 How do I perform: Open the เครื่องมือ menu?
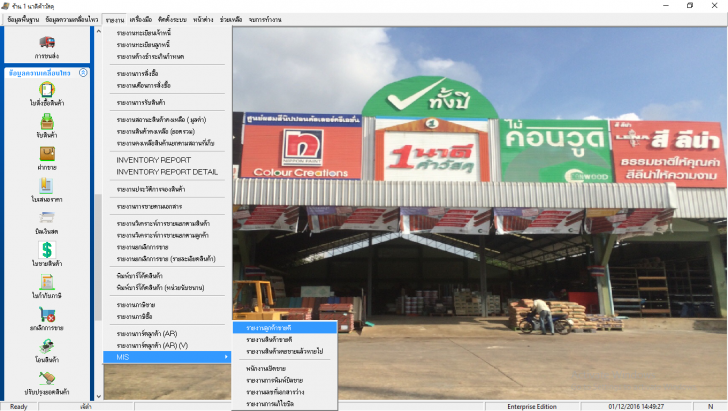[141, 20]
